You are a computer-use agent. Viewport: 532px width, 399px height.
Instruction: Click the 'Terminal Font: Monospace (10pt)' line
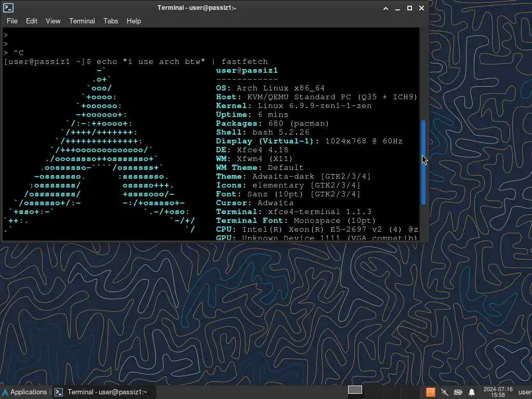pyautogui.click(x=296, y=220)
